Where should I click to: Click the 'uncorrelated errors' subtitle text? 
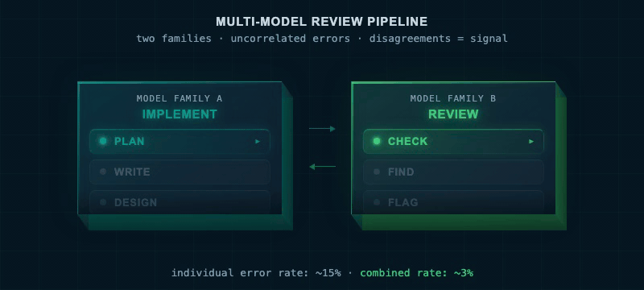291,39
